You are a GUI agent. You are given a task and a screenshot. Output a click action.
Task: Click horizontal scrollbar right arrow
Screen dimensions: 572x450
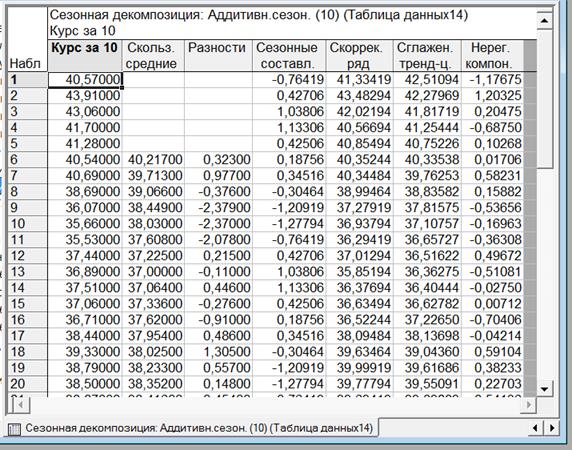528,404
